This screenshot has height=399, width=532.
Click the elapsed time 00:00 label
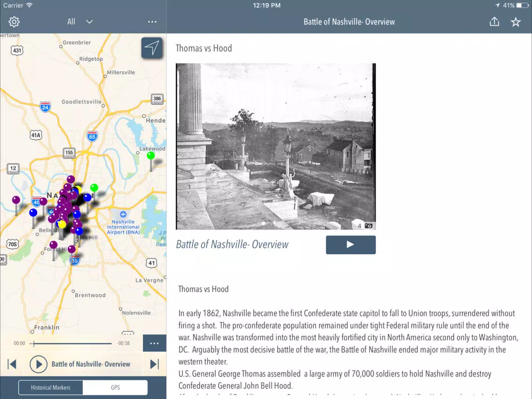19,343
